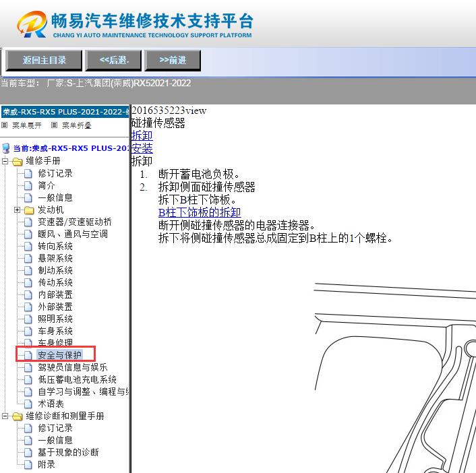
Task: Click the 发动机 folder icon
Action: pos(29,210)
